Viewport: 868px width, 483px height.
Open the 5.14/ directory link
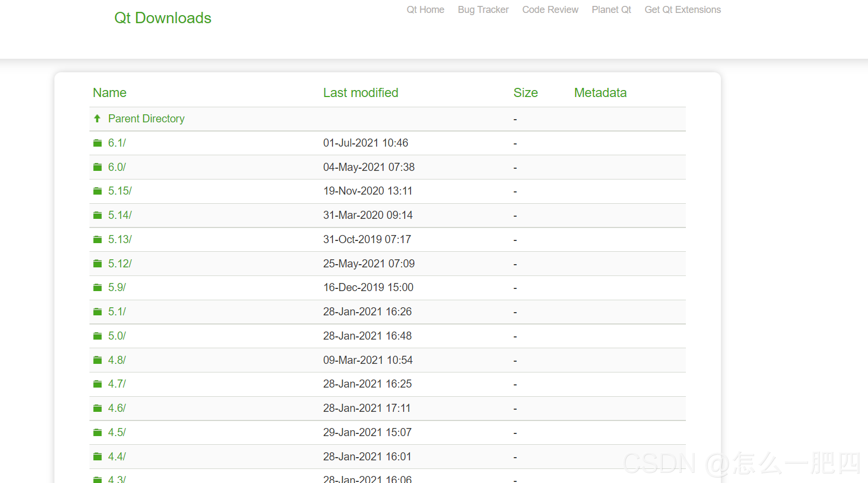point(120,215)
